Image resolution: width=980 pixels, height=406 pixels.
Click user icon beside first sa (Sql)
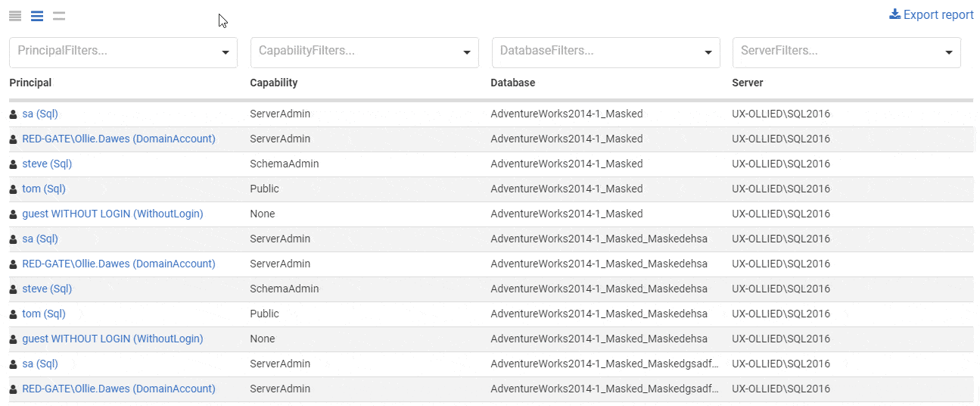13,114
